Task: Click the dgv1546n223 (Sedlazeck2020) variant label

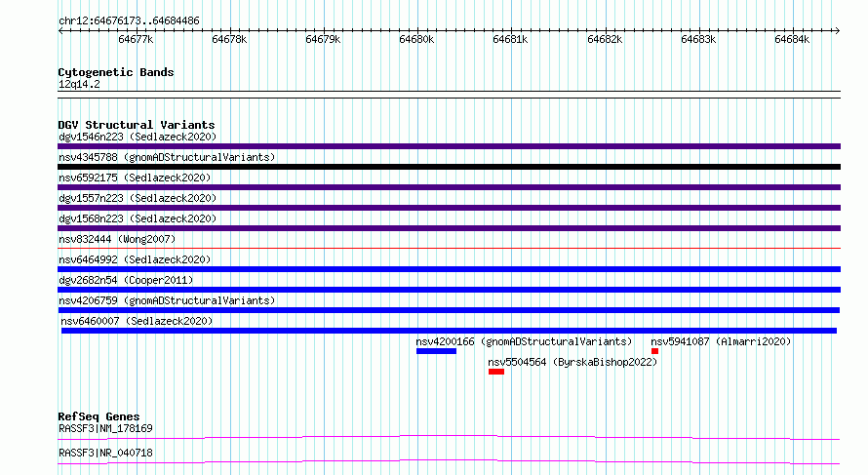Action: tap(138, 137)
